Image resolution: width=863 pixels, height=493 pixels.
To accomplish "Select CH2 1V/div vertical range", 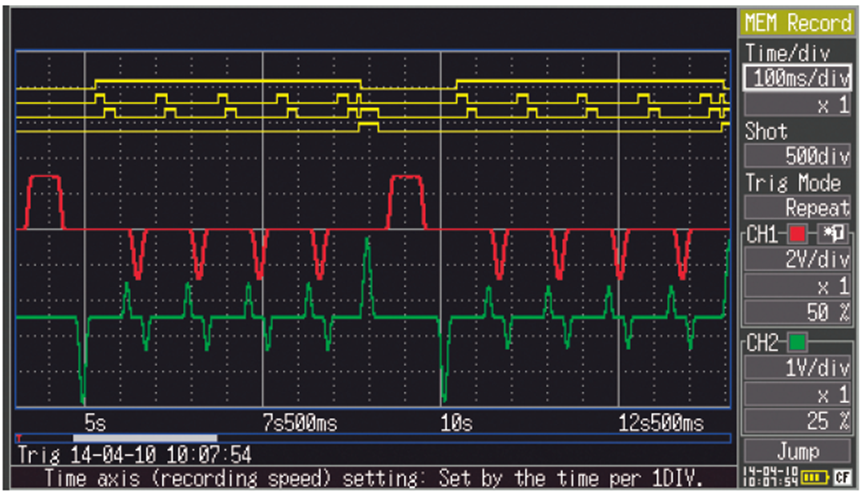I will pyautogui.click(x=797, y=369).
